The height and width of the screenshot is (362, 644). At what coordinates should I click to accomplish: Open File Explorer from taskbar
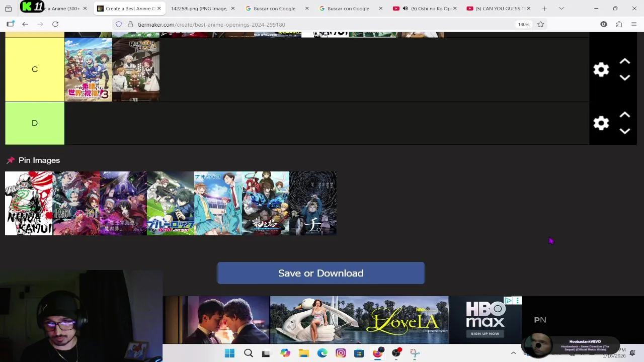(303, 353)
